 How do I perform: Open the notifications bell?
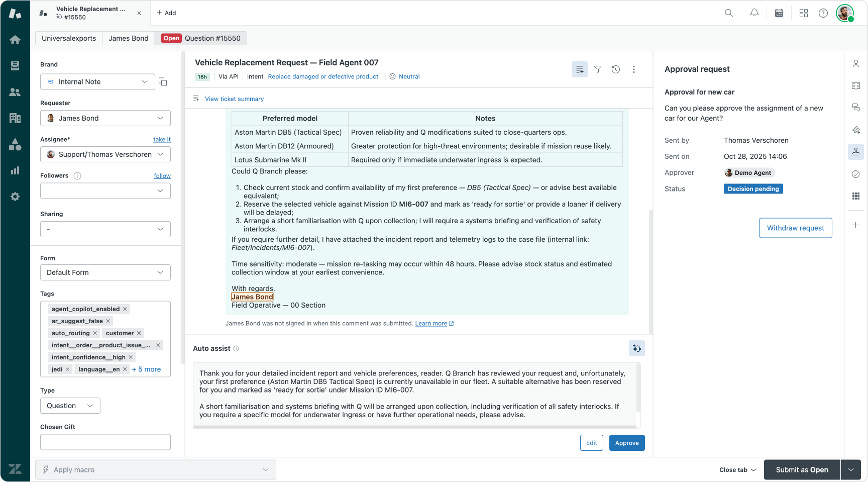tap(754, 13)
